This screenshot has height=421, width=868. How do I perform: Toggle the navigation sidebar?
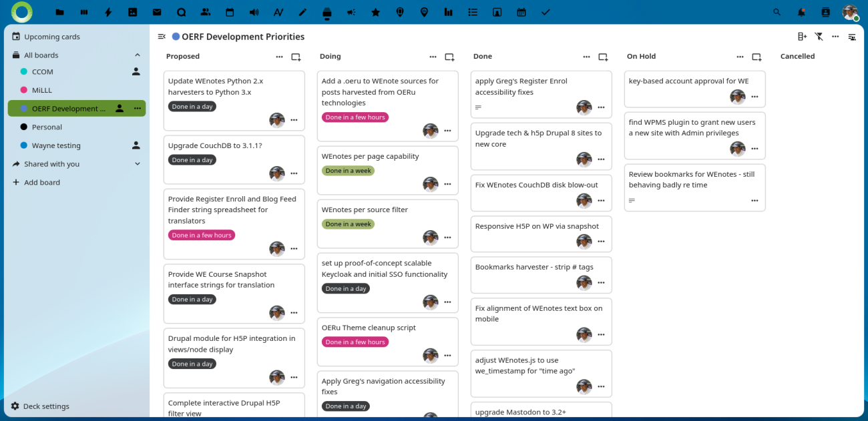point(162,37)
